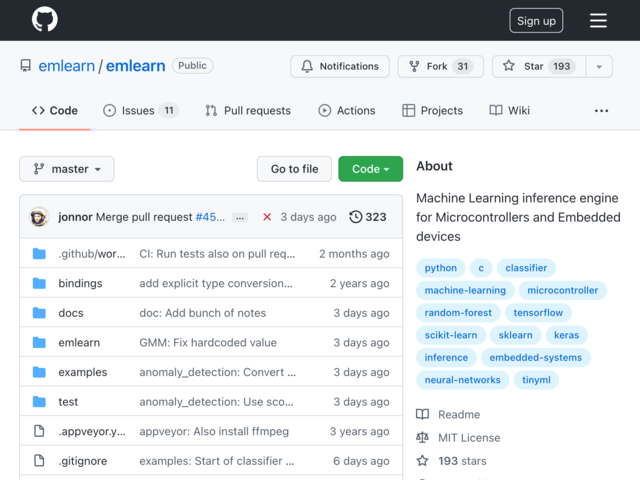Open the Projects tab
Image resolution: width=640 pixels, height=480 pixels.
coord(432,111)
